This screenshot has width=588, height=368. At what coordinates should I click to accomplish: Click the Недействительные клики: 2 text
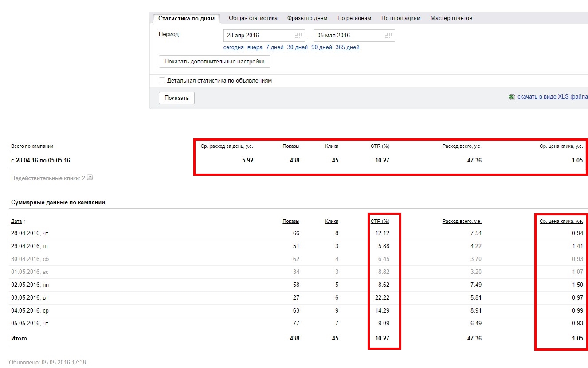pyautogui.click(x=48, y=178)
